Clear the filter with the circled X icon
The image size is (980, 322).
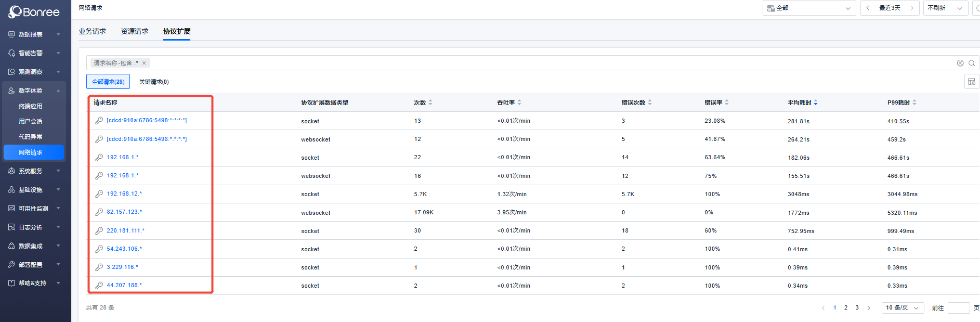pyautogui.click(x=960, y=63)
